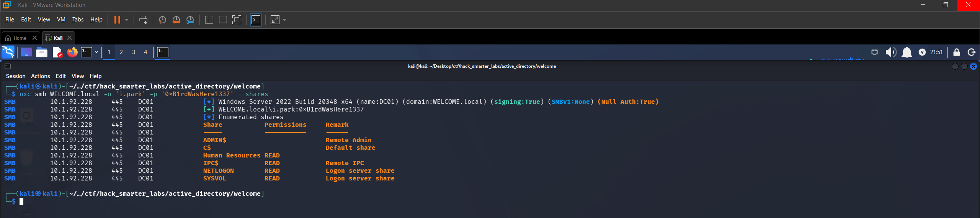Switch to workspace 4
This screenshot has height=218, width=980.
(x=145, y=52)
